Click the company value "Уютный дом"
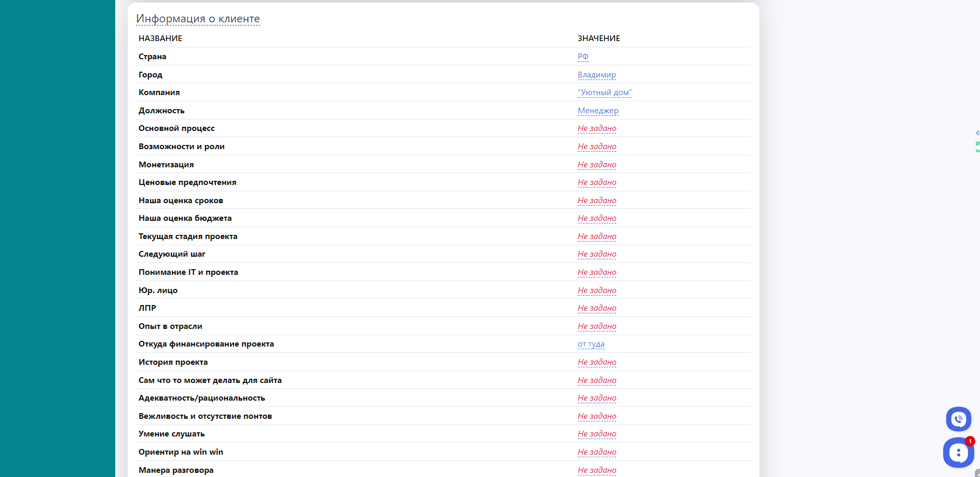Image resolution: width=980 pixels, height=477 pixels. coord(604,92)
